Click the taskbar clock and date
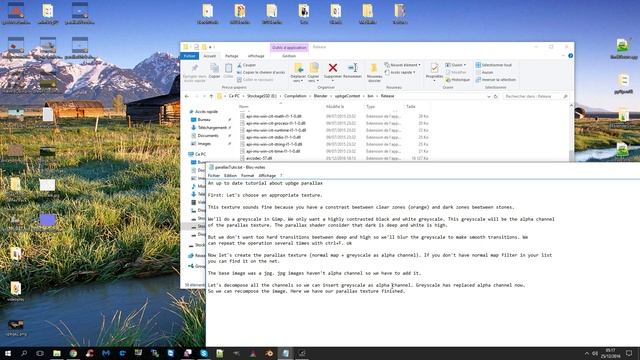Image resolution: width=640 pixels, height=360 pixels. pos(611,353)
